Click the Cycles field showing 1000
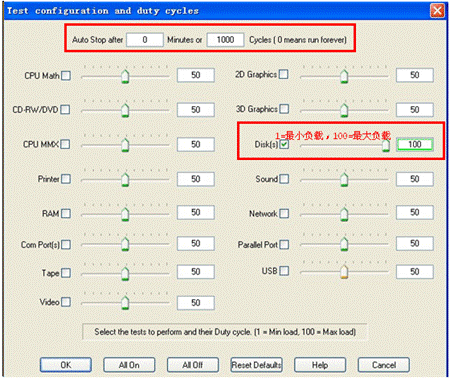450x378 pixels. pos(225,40)
